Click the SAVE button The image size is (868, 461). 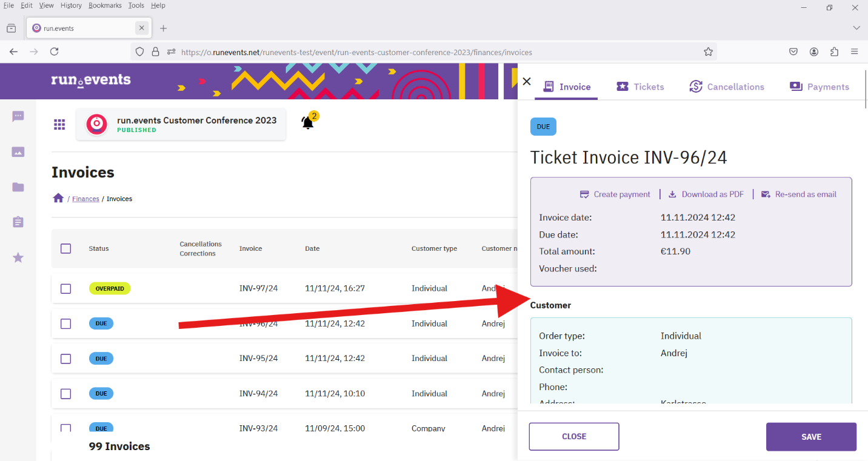pyautogui.click(x=811, y=437)
